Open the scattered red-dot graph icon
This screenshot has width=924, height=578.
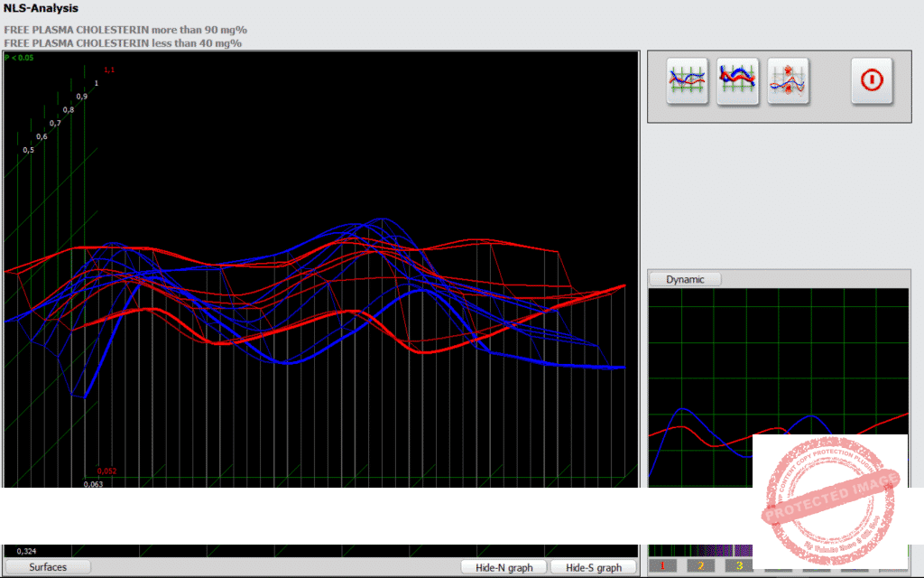[x=789, y=81]
